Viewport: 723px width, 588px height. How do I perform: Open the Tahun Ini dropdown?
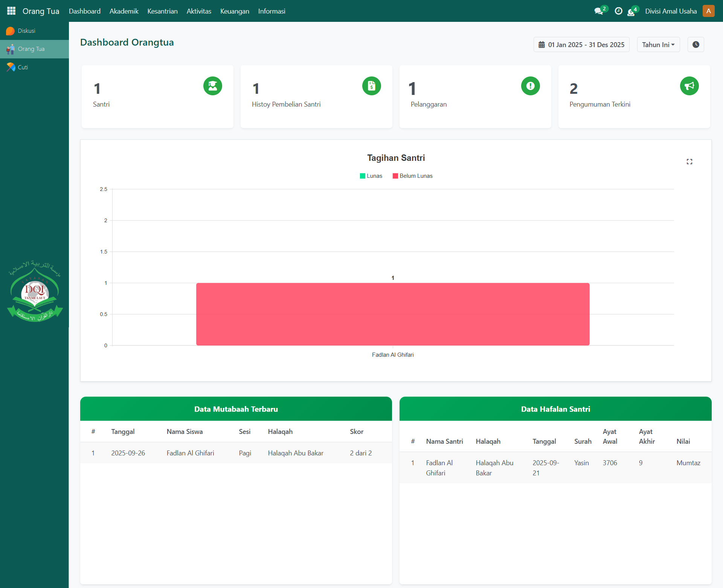[x=658, y=44]
